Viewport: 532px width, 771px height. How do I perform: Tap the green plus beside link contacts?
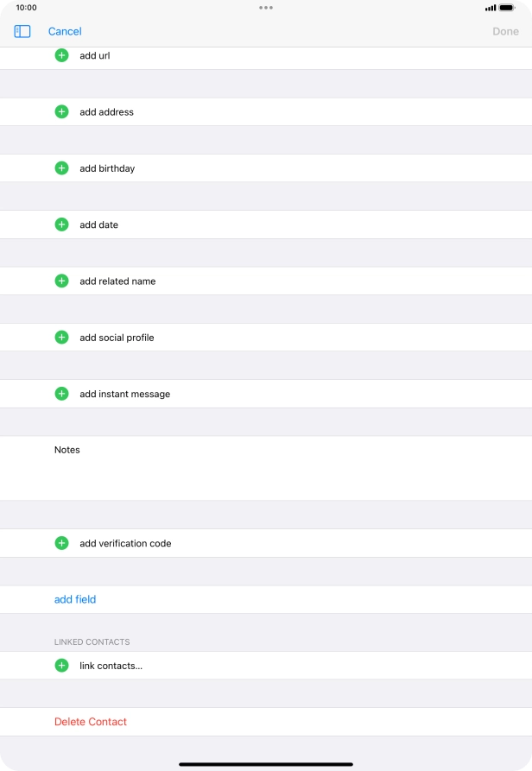(61, 666)
